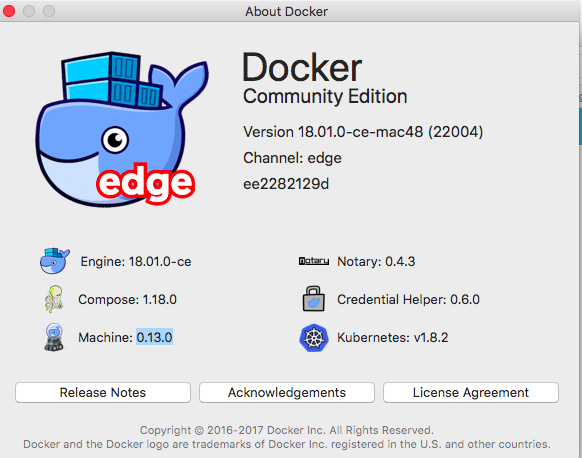582x458 pixels.
Task: Open the Acknowledgements page
Action: tap(287, 392)
